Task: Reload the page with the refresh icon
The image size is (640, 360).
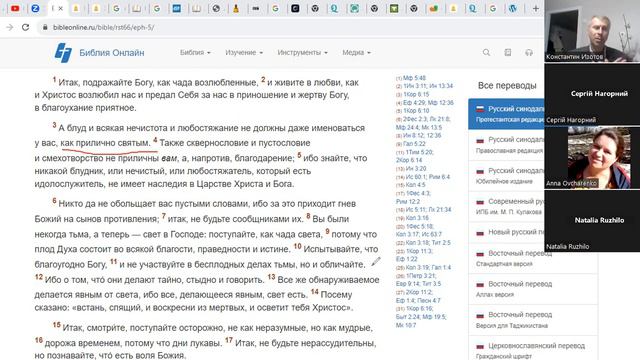Action: coord(25,27)
